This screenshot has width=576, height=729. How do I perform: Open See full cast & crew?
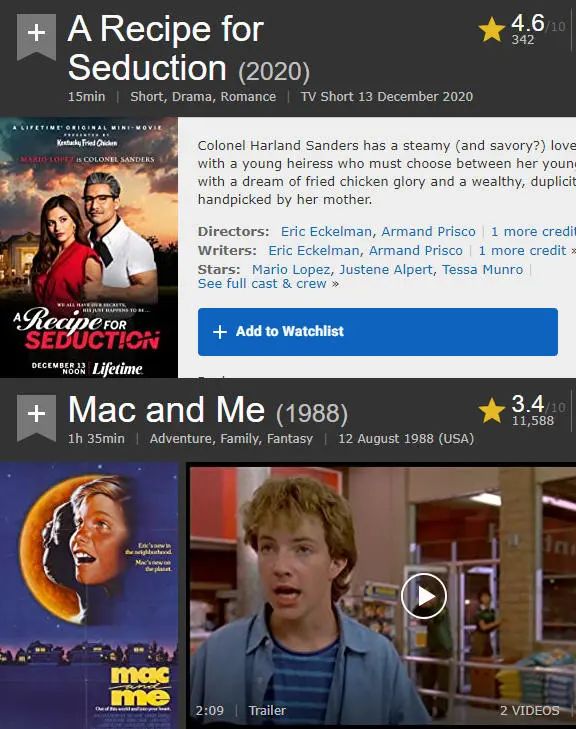pyautogui.click(x=262, y=284)
